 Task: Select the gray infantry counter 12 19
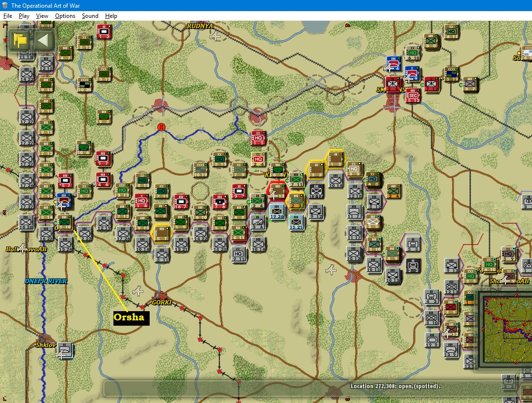coord(104,223)
